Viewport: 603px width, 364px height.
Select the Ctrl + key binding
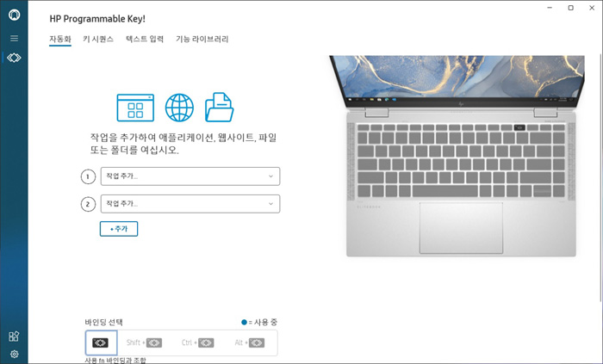[197, 342]
